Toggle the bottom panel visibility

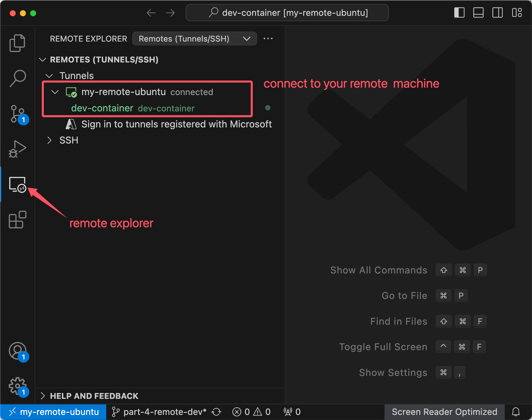point(478,12)
